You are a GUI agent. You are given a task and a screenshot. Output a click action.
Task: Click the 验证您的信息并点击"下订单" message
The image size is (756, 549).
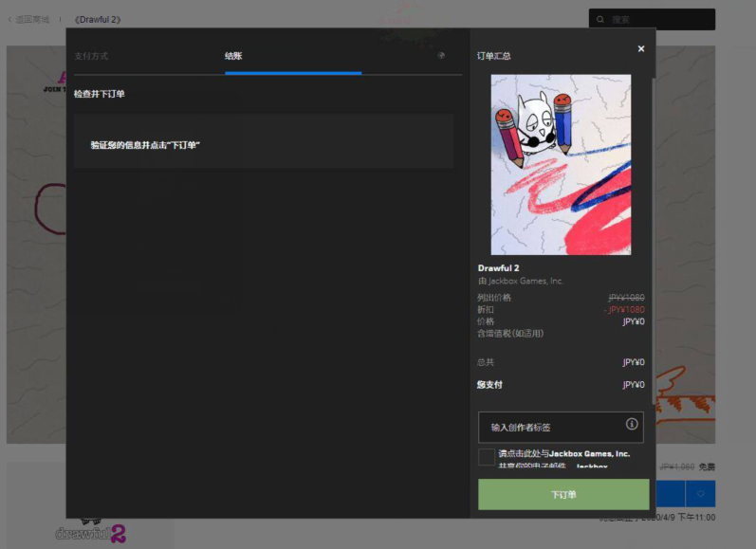tap(145, 145)
